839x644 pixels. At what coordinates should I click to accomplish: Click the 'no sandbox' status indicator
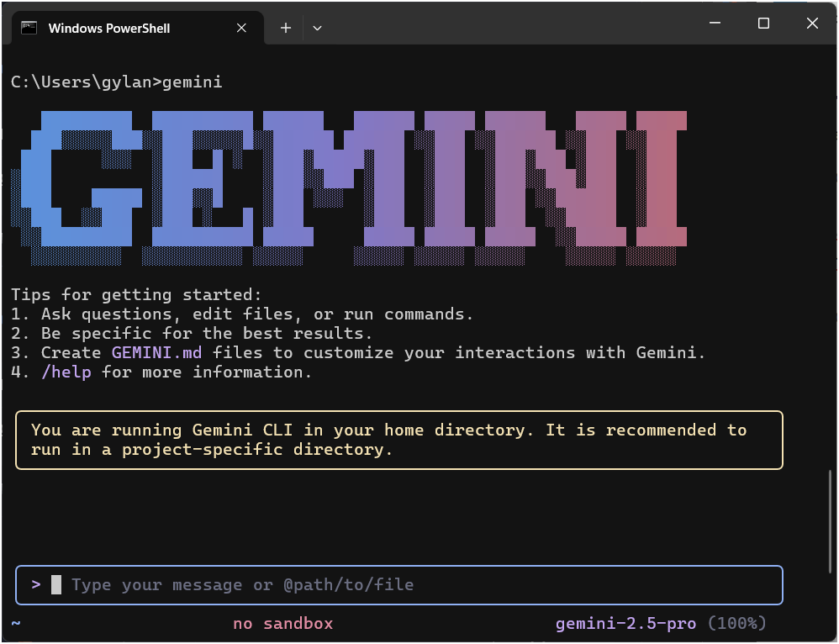283,624
